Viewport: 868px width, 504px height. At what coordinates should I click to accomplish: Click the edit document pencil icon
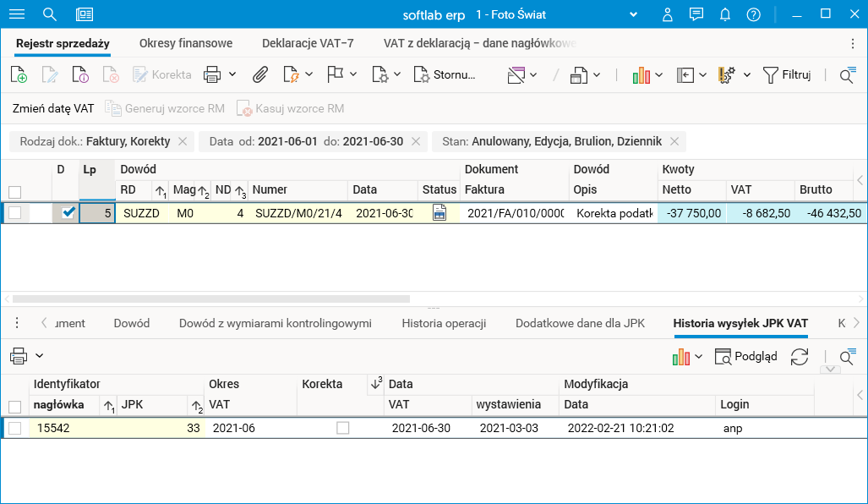click(50, 74)
